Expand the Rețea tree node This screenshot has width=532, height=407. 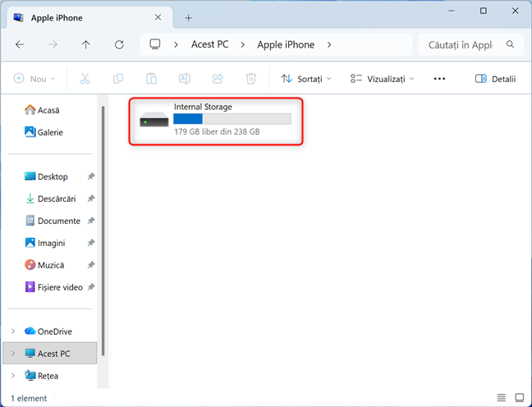click(13, 376)
